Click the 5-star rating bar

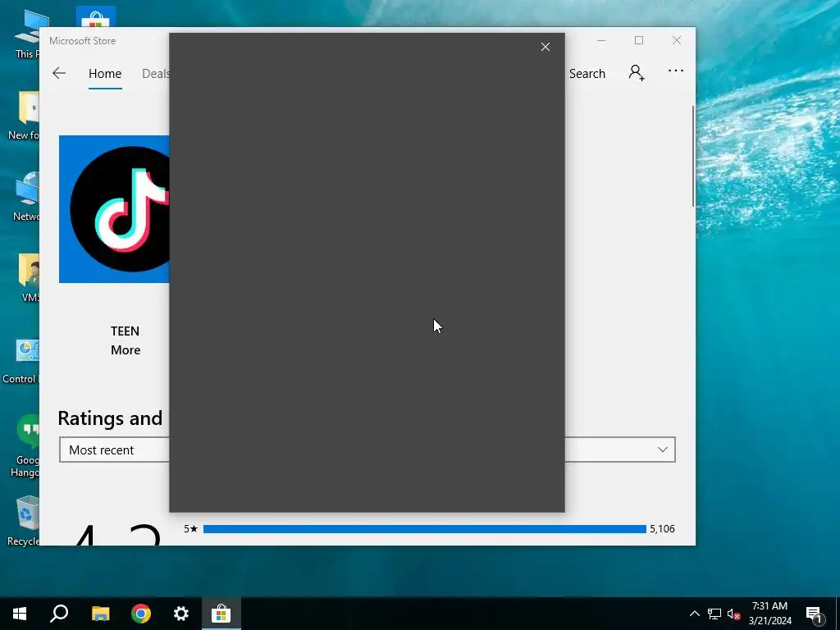point(424,529)
